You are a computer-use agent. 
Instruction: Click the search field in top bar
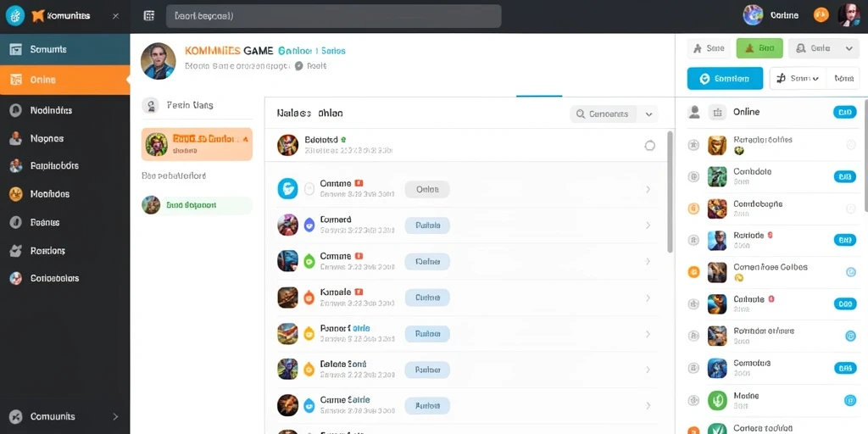(334, 16)
